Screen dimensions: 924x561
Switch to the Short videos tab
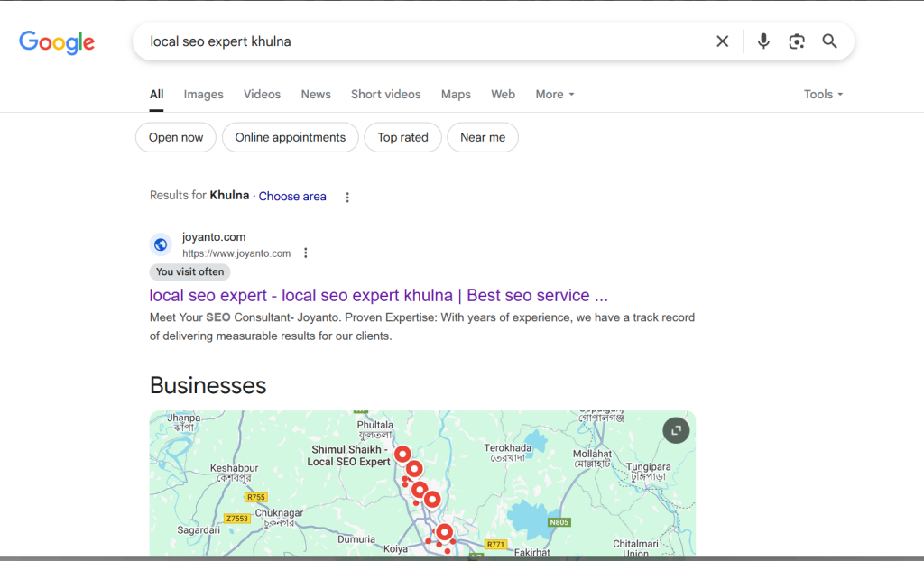click(386, 95)
